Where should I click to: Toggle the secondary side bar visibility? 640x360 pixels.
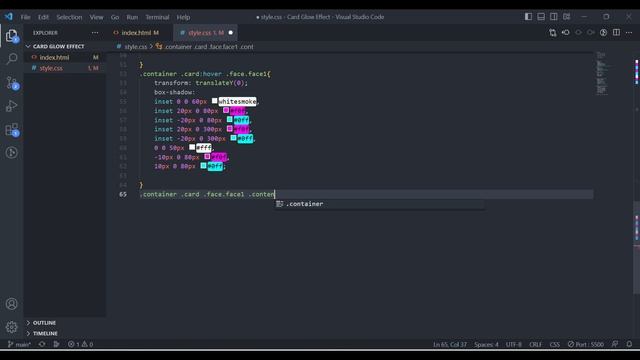554,17
